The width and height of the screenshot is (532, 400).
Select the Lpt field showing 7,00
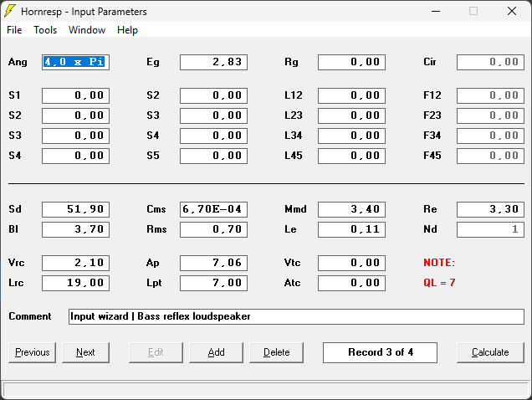point(214,283)
